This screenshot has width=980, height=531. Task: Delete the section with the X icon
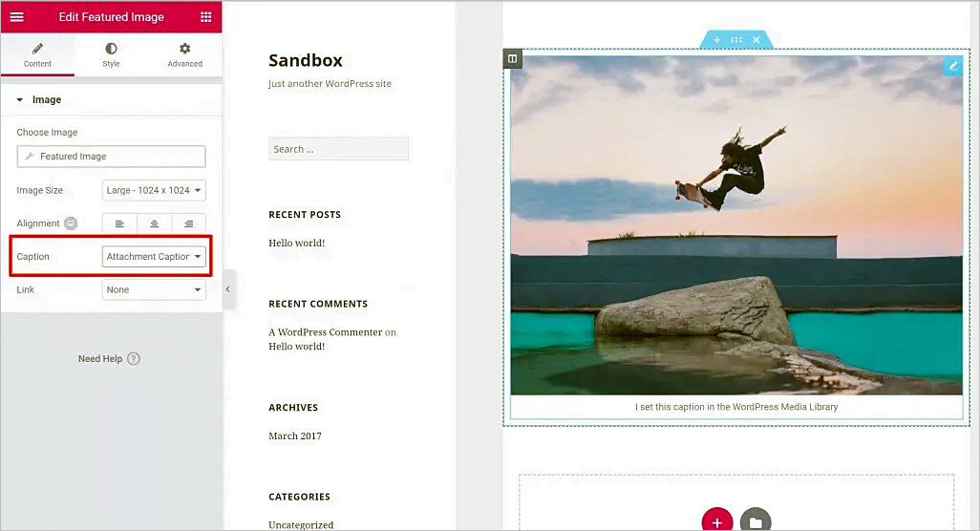click(x=756, y=40)
